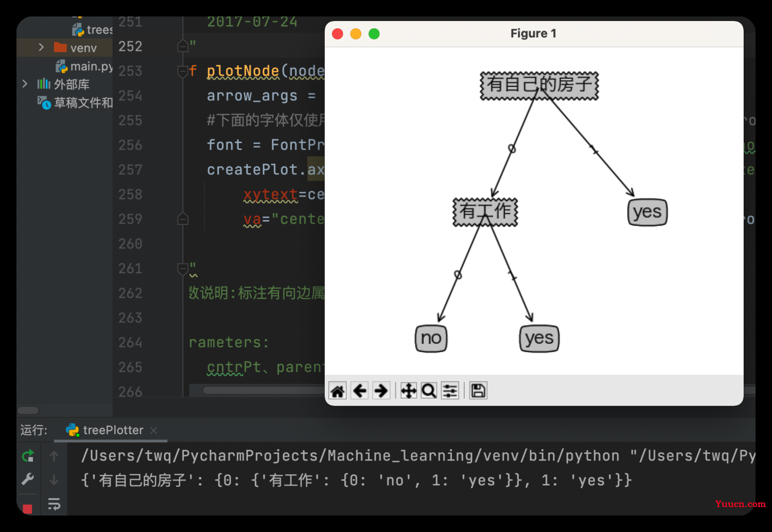Click the yes leaf under 有工作 node

tap(539, 338)
